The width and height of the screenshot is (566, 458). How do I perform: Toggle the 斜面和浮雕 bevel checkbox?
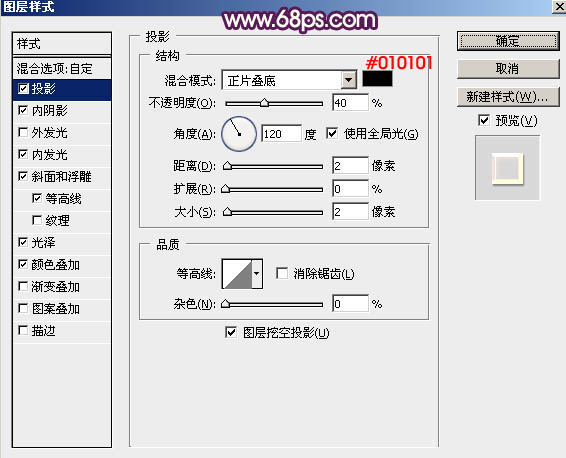pos(23,176)
